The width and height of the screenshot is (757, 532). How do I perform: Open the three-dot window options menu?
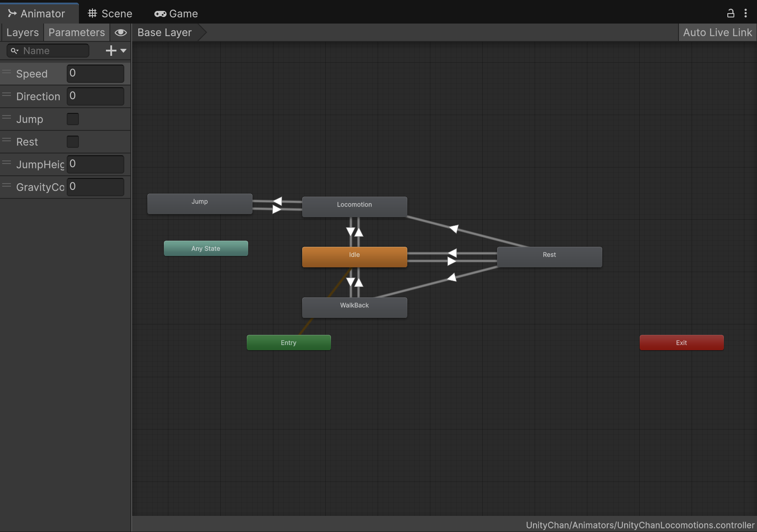coord(746,14)
